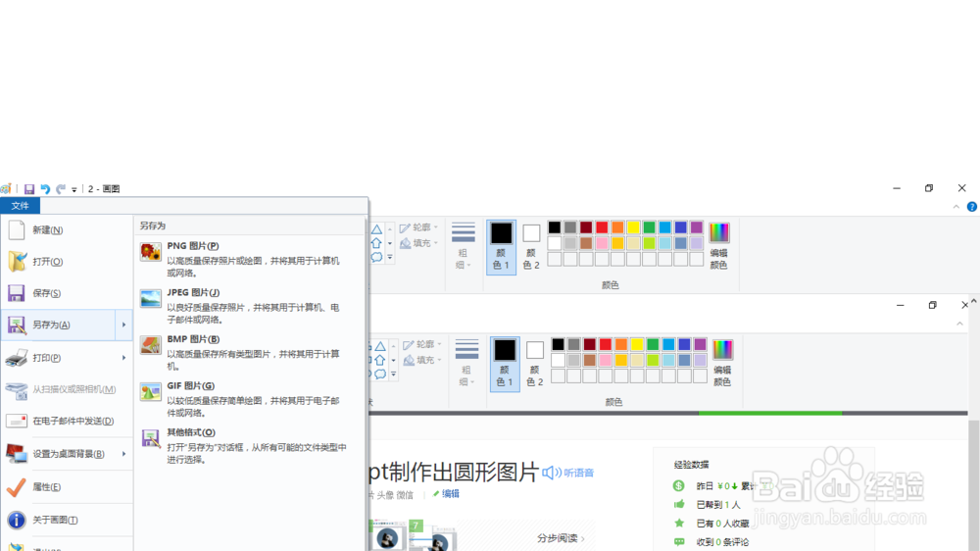
Task: Click the Save icon in quick access toolbar
Action: pos(28,189)
